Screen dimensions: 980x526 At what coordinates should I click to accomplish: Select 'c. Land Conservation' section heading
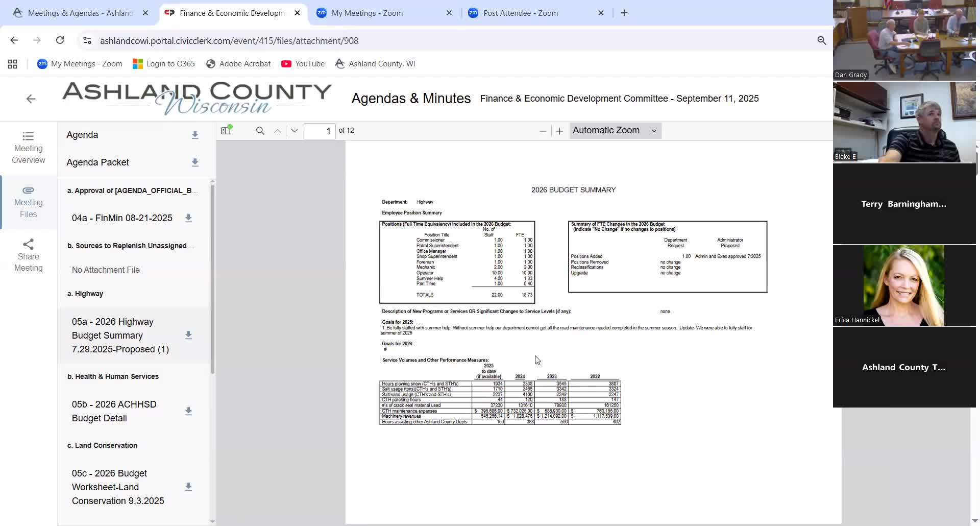102,445
